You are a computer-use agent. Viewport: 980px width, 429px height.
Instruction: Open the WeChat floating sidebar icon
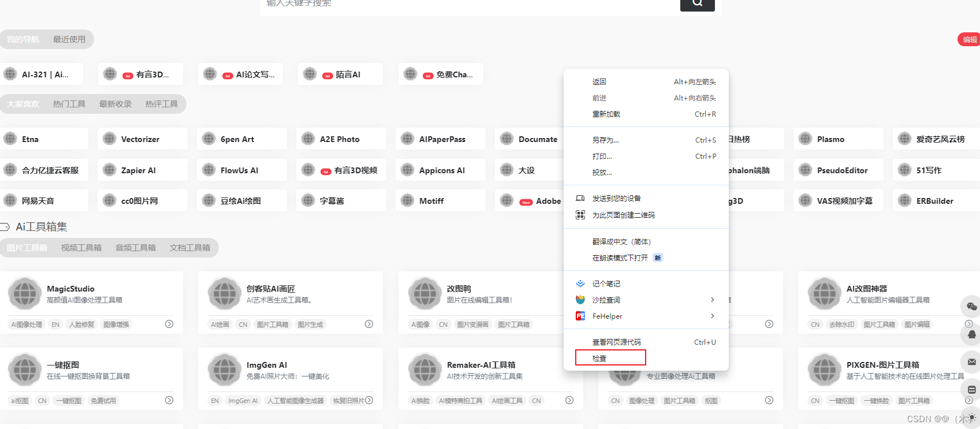972,307
